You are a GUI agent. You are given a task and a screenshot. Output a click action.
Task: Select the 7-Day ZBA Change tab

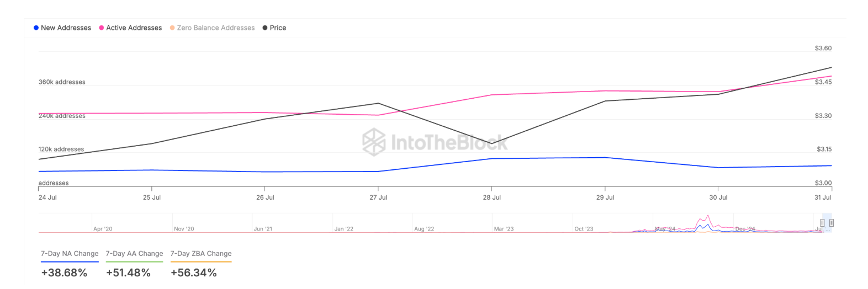pos(201,254)
